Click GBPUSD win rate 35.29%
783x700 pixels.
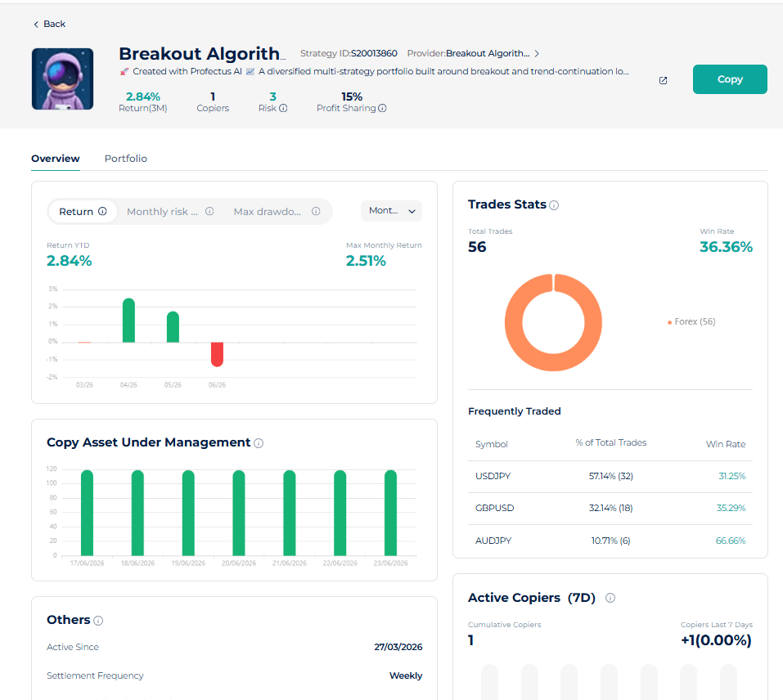click(731, 509)
